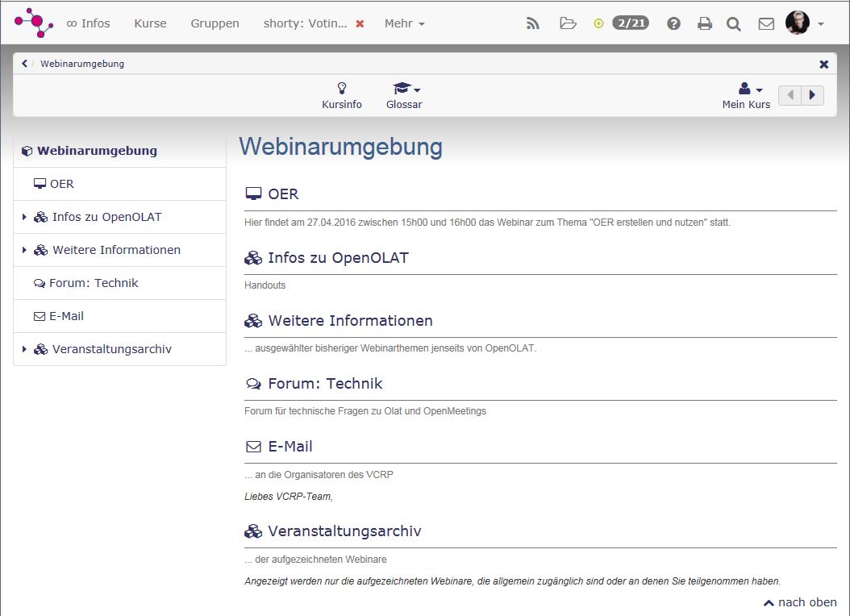This screenshot has height=616, width=850.
Task: Select Forum: Technik in sidebar
Action: pos(94,283)
